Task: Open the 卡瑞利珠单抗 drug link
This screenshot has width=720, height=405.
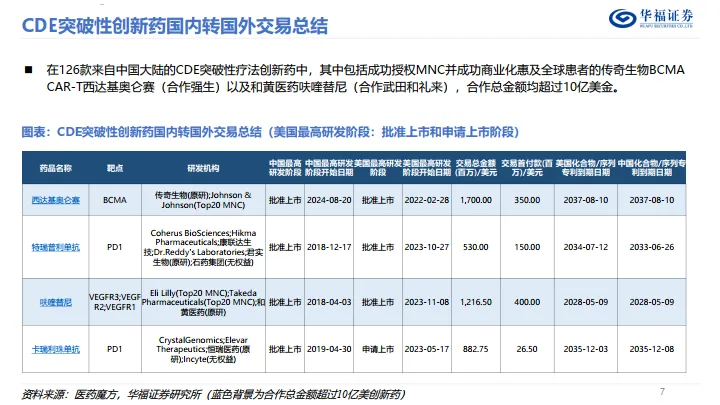Action: (56, 349)
